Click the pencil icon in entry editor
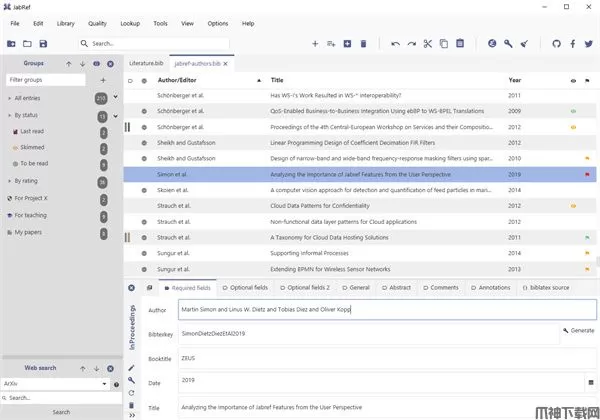 click(131, 368)
